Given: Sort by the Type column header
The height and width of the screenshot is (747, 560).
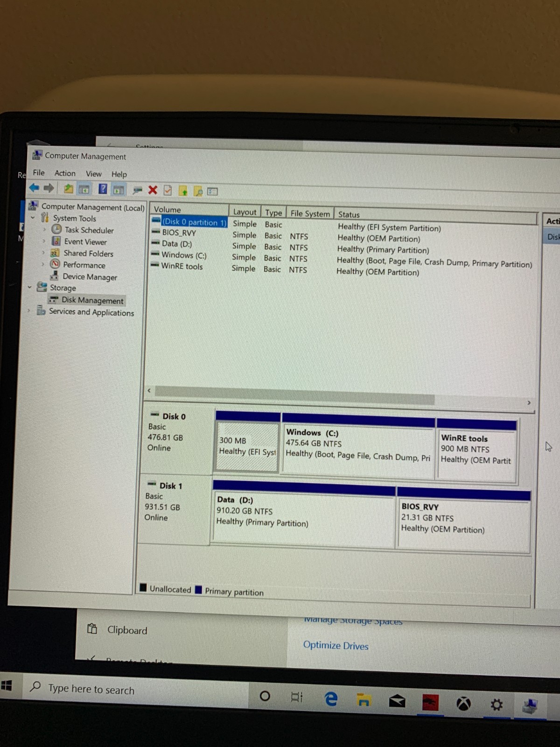Looking at the screenshot, I should (273, 212).
